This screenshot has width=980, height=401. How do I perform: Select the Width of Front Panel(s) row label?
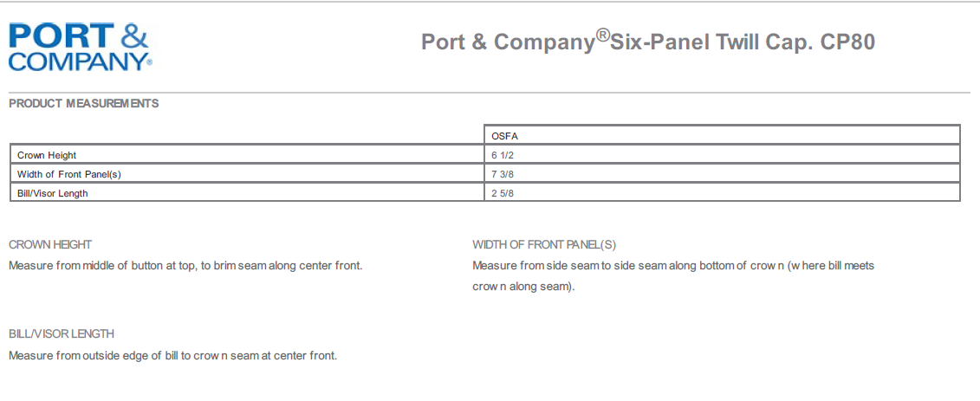pos(69,174)
